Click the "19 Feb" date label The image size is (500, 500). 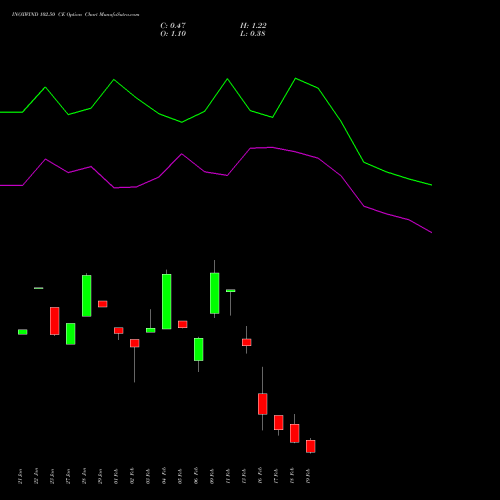click(x=309, y=476)
